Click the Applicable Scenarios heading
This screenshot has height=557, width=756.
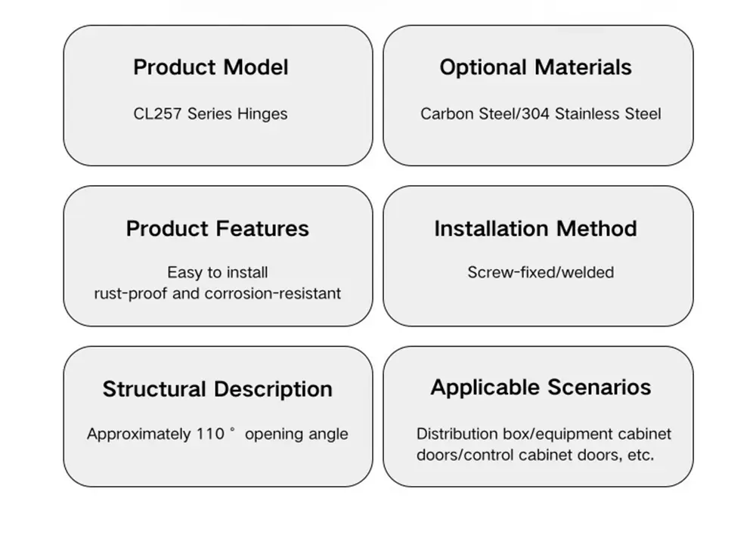coord(541,388)
